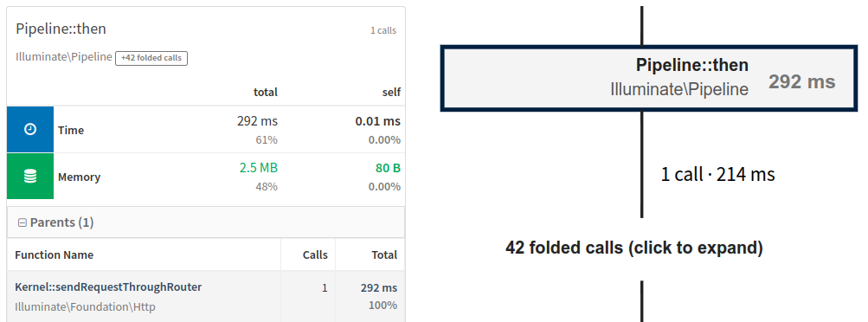Sort by Function Name column

click(55, 255)
